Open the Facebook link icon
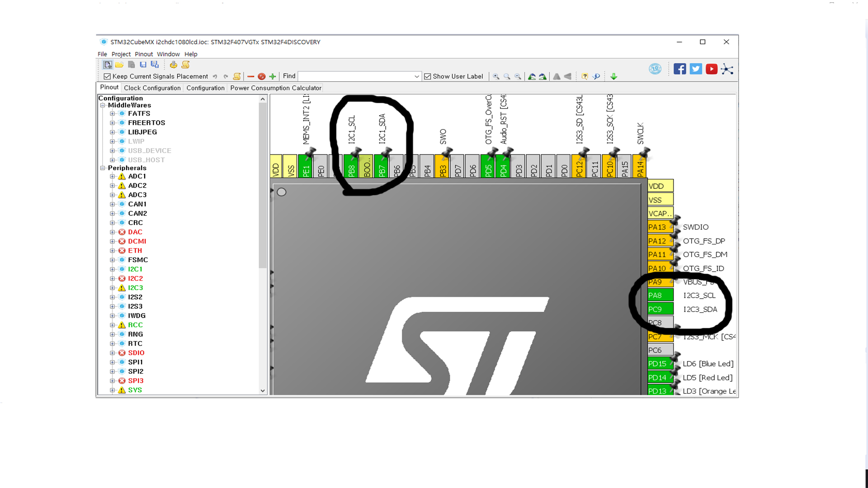 coord(679,69)
